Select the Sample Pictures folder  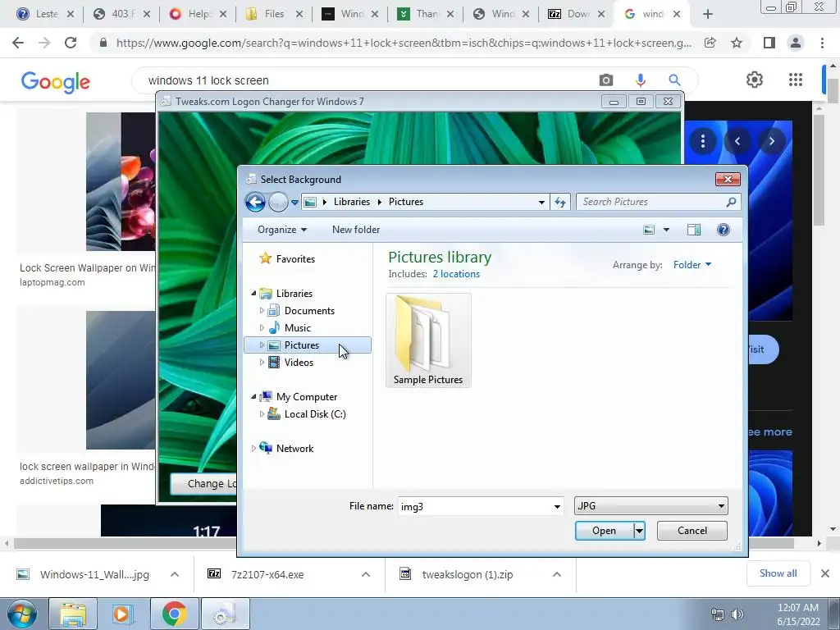click(428, 340)
